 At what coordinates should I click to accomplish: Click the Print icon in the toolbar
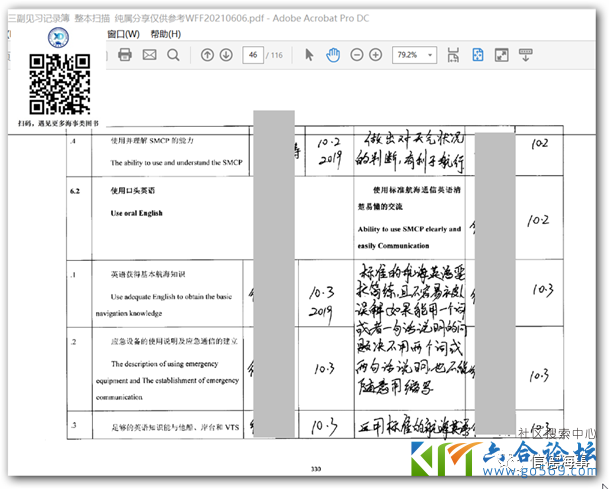point(125,54)
